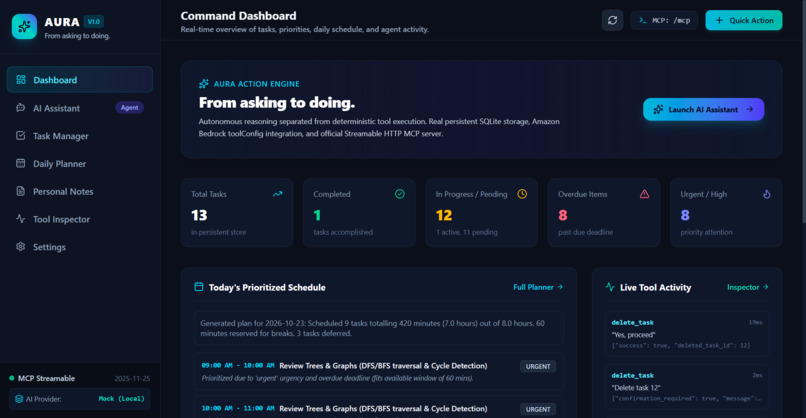Click the AI Provider stack icon

pyautogui.click(x=19, y=399)
